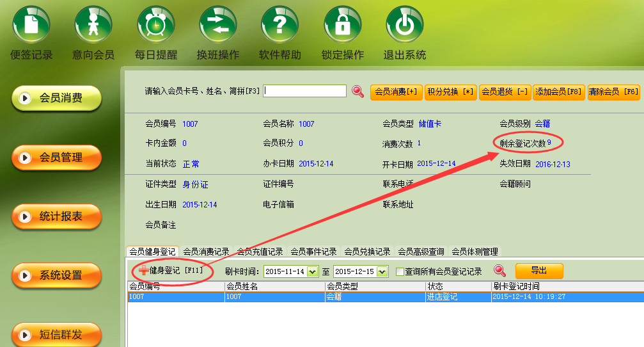
Task: Click magnifier icon next to 导出 button
Action: tap(500, 271)
